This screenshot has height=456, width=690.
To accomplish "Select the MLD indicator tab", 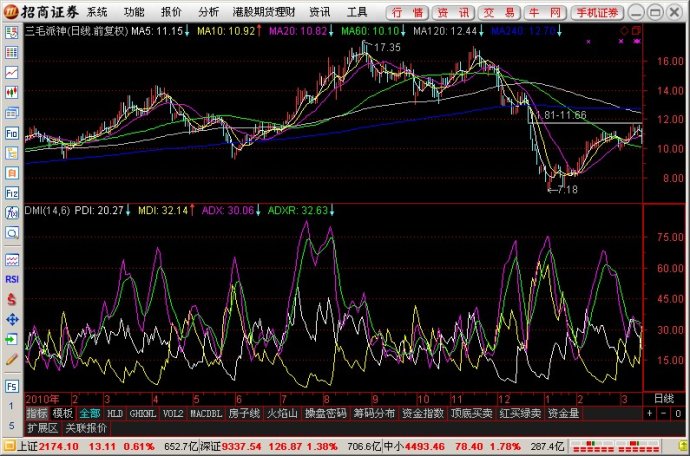I will [115, 413].
